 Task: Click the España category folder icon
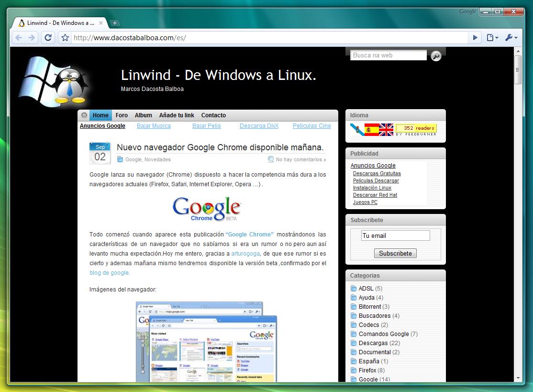[354, 361]
